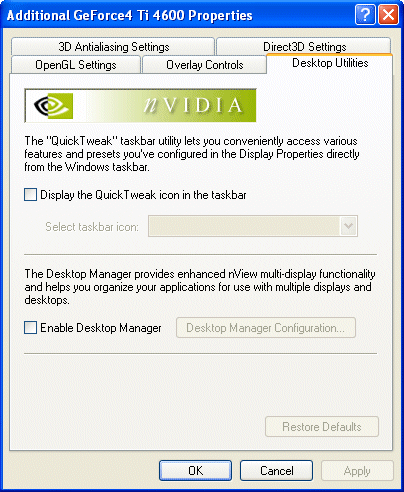The image size is (404, 492).
Task: Open the Direct3D Settings tab
Action: pos(304,47)
